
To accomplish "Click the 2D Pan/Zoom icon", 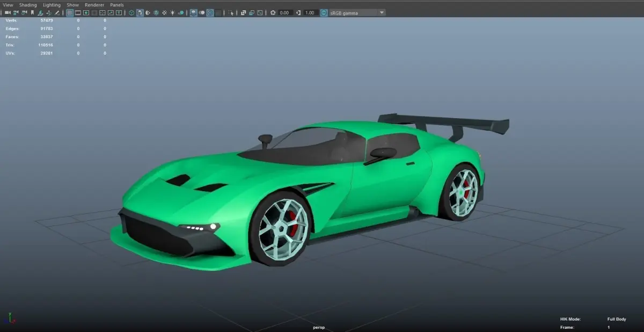I will tap(49, 12).
